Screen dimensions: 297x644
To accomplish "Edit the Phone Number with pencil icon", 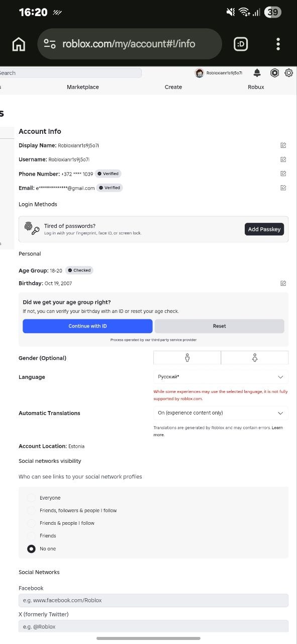I will click(x=283, y=174).
